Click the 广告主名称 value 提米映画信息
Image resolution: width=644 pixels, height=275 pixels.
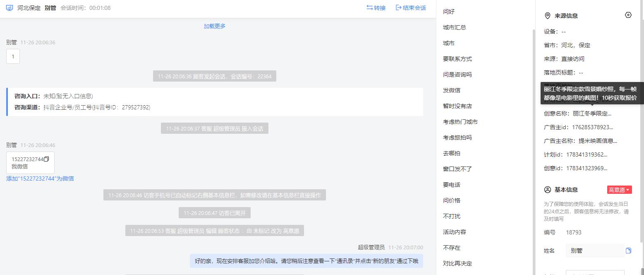tap(598, 141)
